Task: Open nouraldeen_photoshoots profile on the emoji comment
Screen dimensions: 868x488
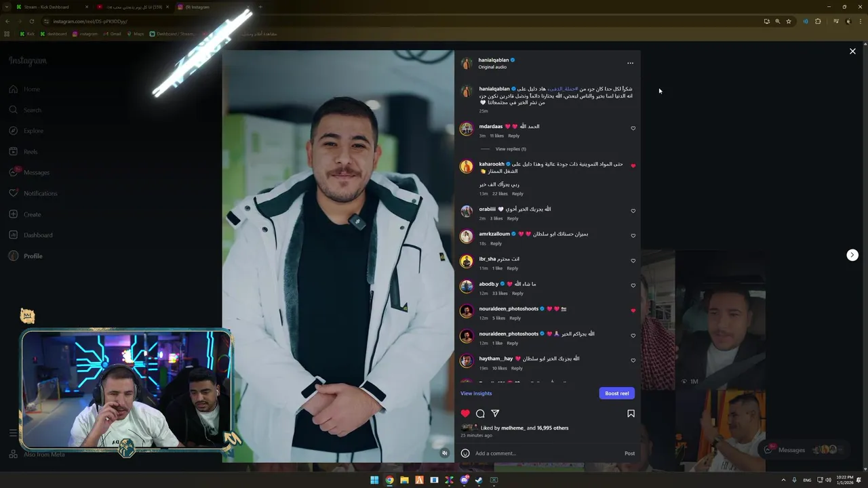Action: point(509,309)
